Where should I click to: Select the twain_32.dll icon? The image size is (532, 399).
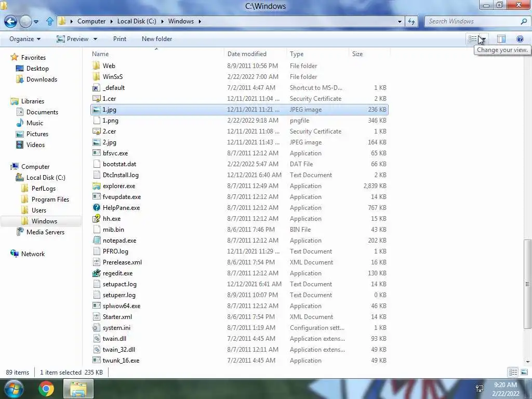point(96,349)
